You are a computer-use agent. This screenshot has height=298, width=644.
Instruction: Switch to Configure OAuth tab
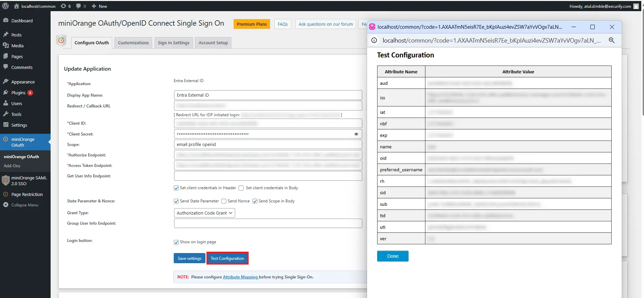92,43
